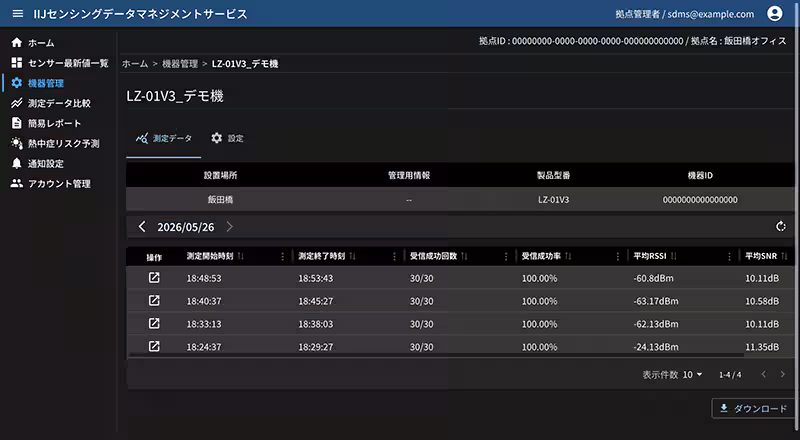
Task: Go to previous table page arrow
Action: tap(763, 375)
